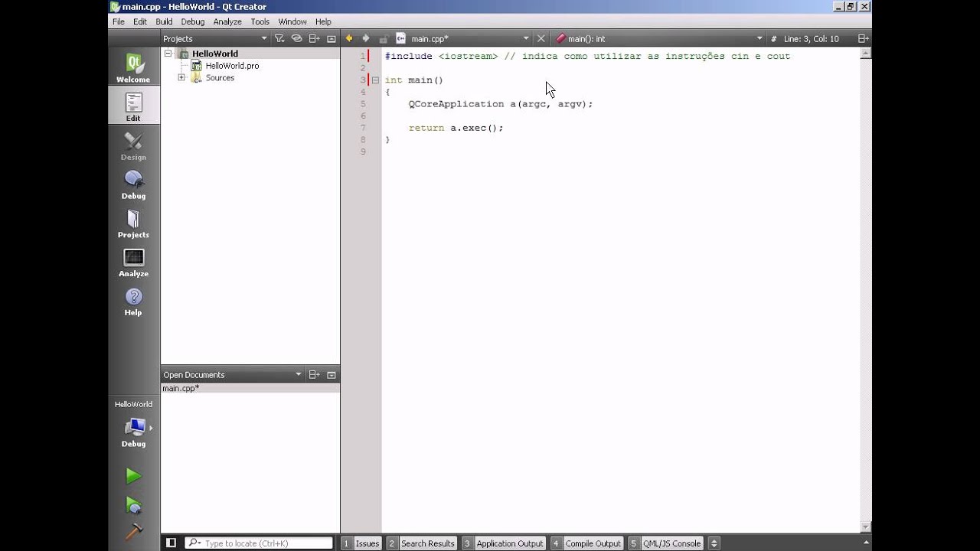This screenshot has height=551, width=980.
Task: Open the Design mode
Action: click(x=133, y=145)
